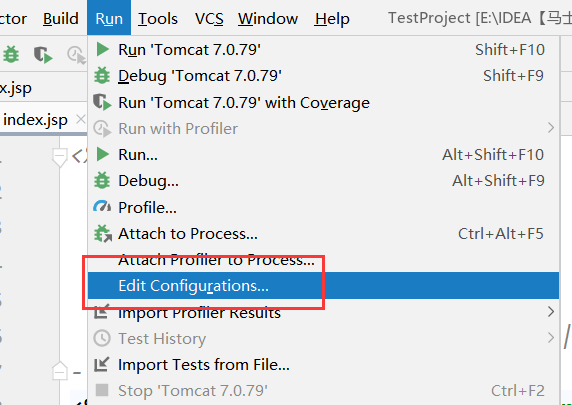Click the Profile... gauge icon
The width and height of the screenshot is (572, 405).
[x=102, y=207]
